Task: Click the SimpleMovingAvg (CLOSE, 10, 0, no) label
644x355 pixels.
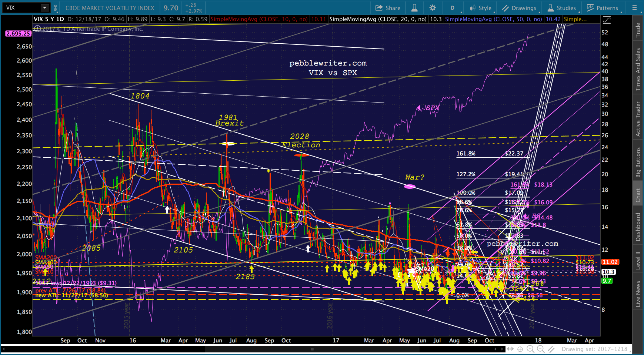Action: click(x=259, y=19)
